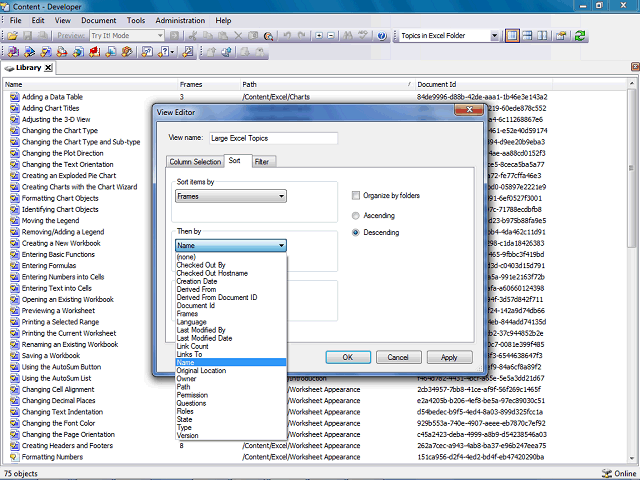Close the Library tab with its X
The width and height of the screenshot is (640, 480).
(48, 68)
